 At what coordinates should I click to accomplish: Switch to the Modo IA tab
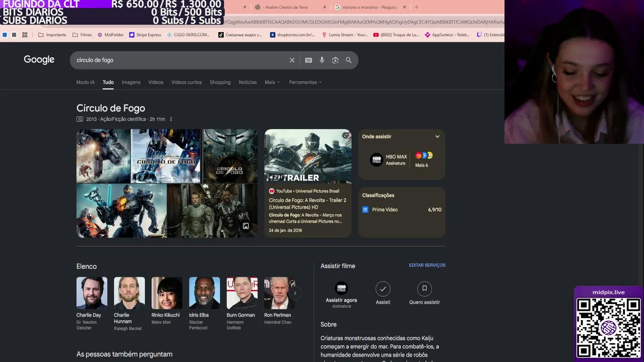tap(86, 82)
